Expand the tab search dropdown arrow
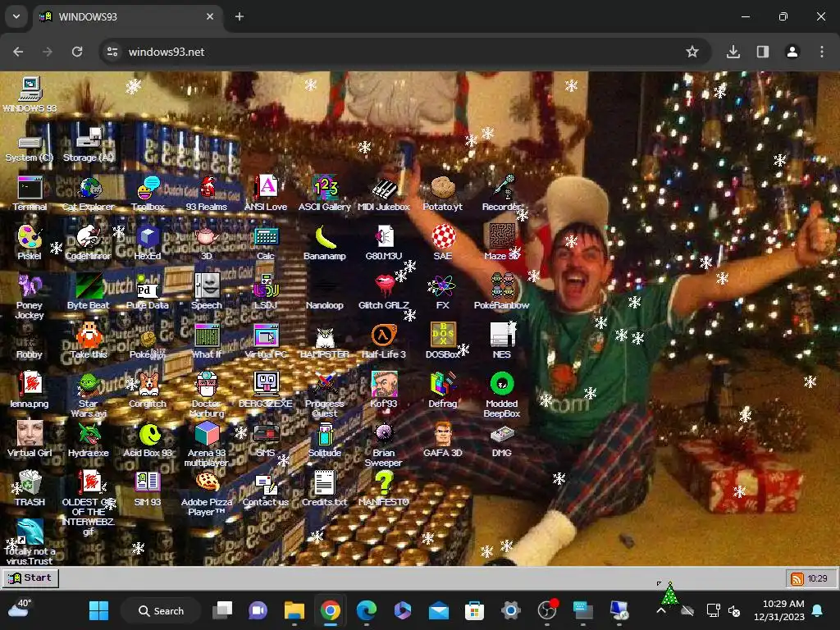Image resolution: width=840 pixels, height=630 pixels. 16,16
